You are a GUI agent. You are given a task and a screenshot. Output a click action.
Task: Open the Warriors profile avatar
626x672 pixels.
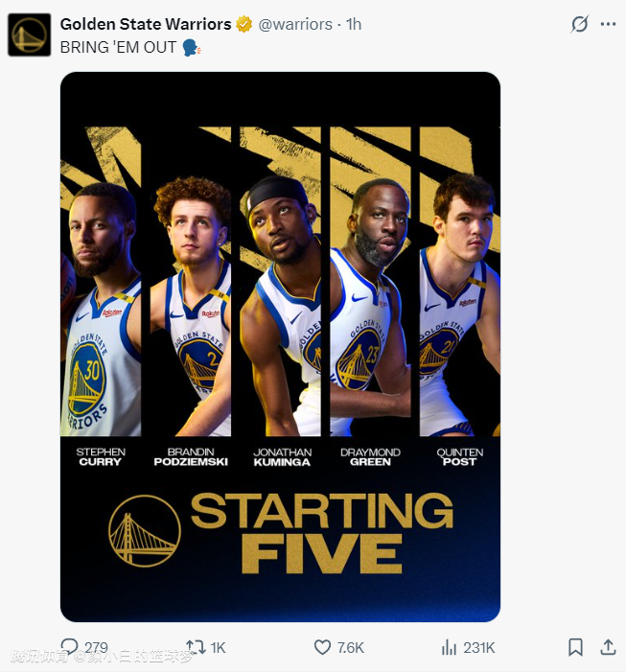click(29, 35)
